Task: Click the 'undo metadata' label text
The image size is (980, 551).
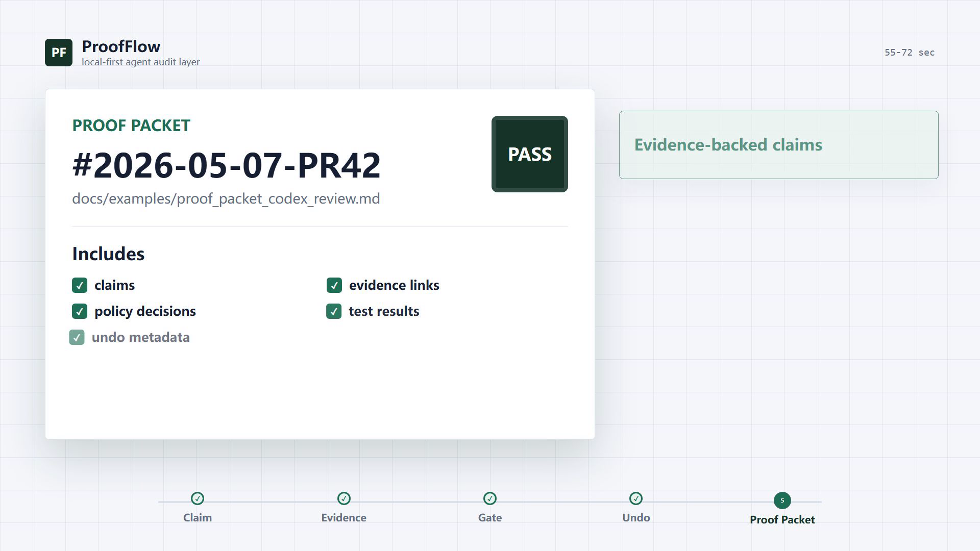Action: coord(141,337)
